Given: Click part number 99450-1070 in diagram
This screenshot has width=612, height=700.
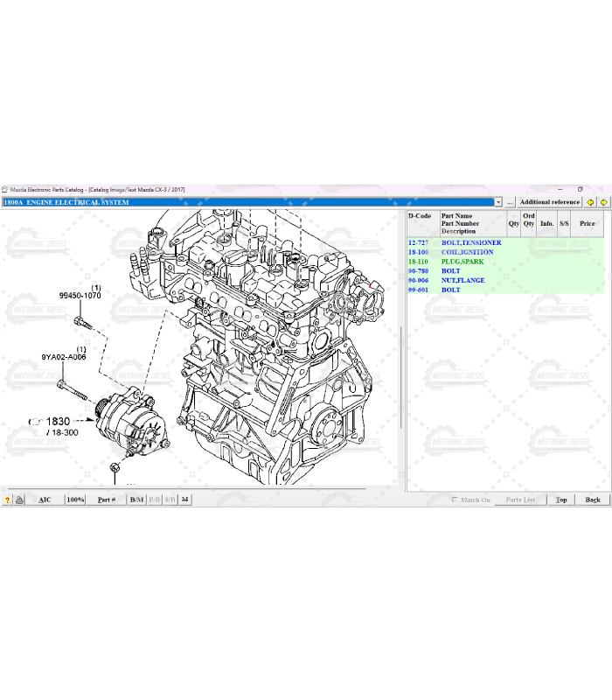Looking at the screenshot, I should (80, 296).
